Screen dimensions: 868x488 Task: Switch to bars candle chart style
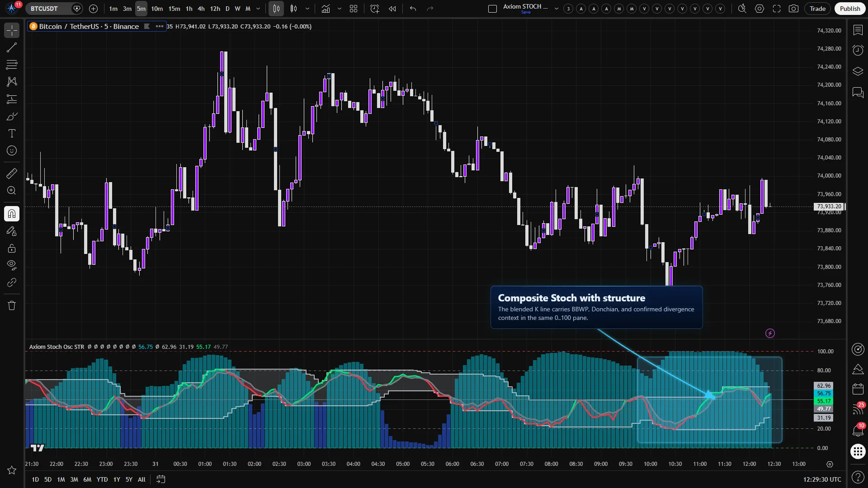[276, 9]
